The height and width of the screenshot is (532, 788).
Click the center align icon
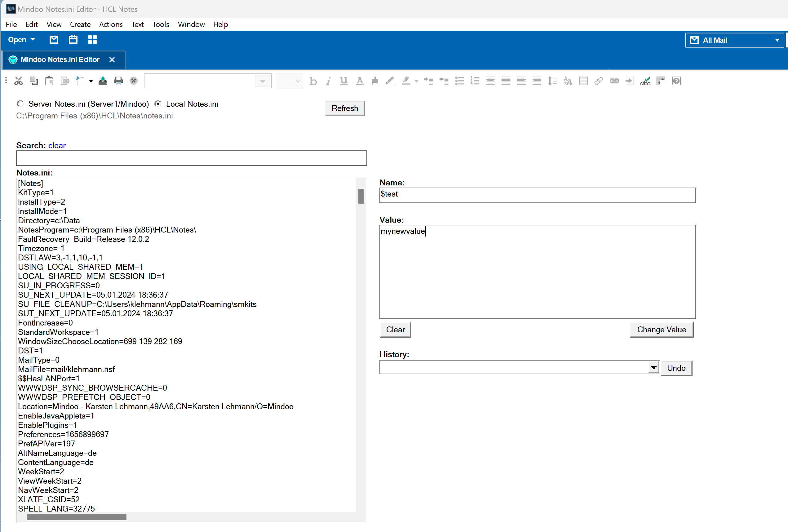click(x=490, y=81)
